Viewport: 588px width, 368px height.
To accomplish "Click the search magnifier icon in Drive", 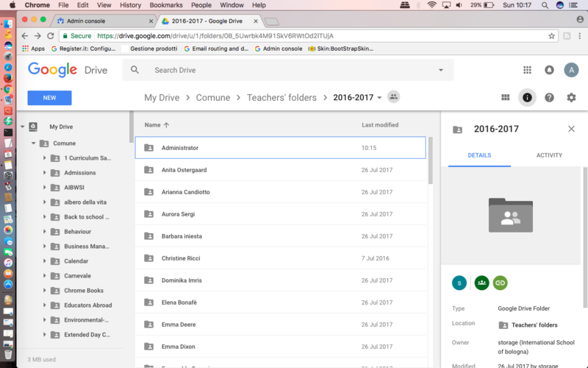I will (x=135, y=70).
